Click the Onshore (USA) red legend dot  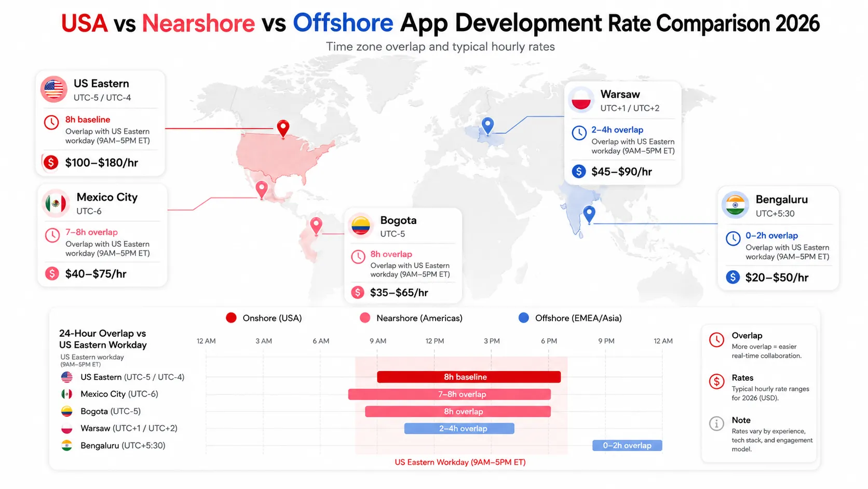coord(232,318)
